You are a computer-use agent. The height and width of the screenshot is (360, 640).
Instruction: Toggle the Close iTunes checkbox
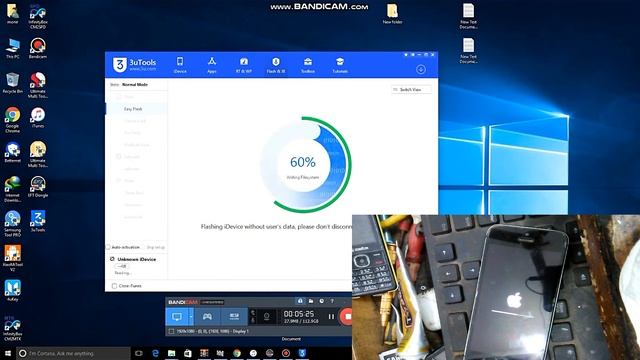pyautogui.click(x=114, y=286)
